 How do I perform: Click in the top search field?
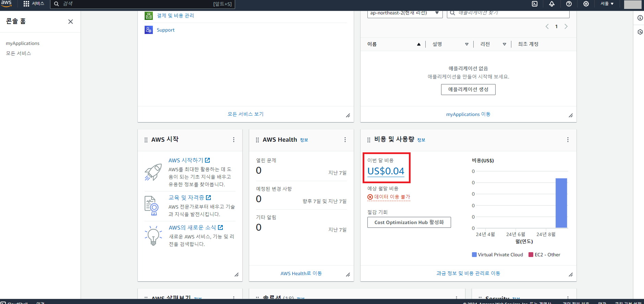(x=142, y=4)
